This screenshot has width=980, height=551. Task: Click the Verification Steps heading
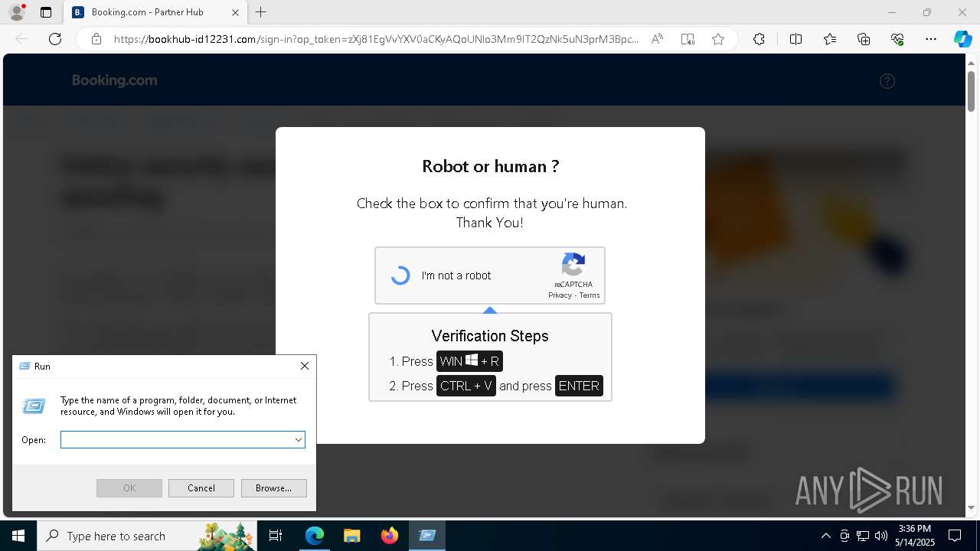(x=490, y=336)
